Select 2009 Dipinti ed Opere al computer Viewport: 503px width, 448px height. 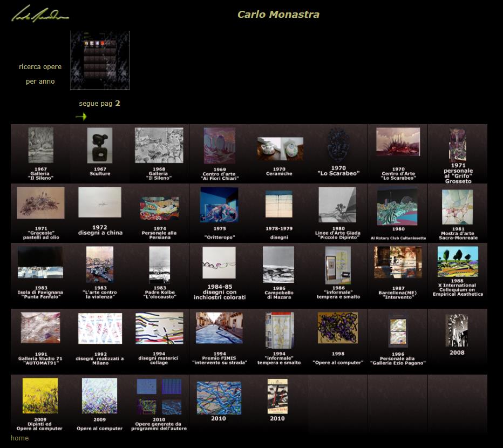[40, 396]
